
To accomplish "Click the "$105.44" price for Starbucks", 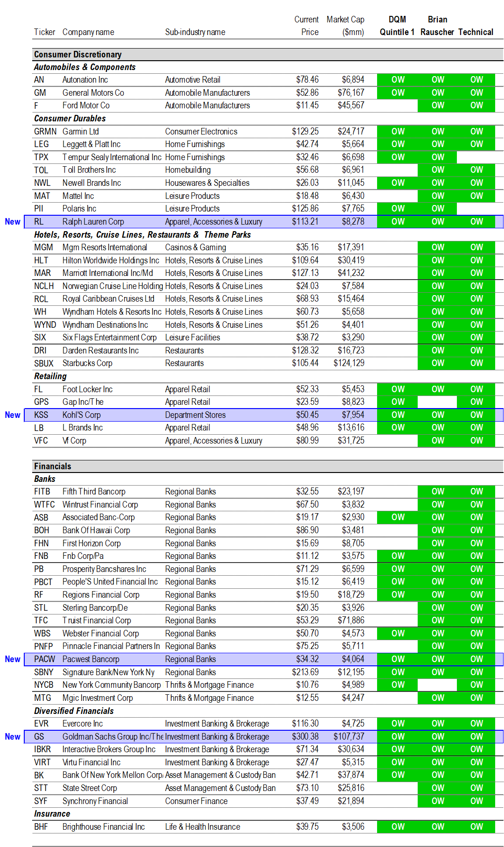I will tap(305, 363).
